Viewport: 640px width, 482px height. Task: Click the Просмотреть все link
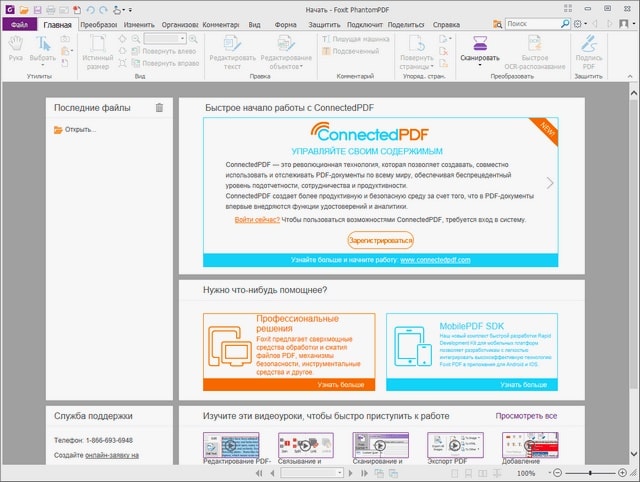pos(527,416)
